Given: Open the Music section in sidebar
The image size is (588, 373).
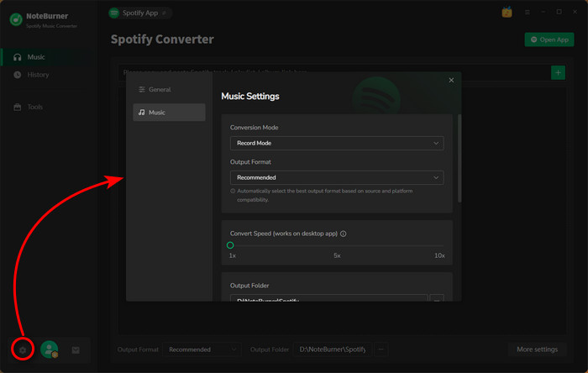Looking at the screenshot, I should [x=49, y=57].
